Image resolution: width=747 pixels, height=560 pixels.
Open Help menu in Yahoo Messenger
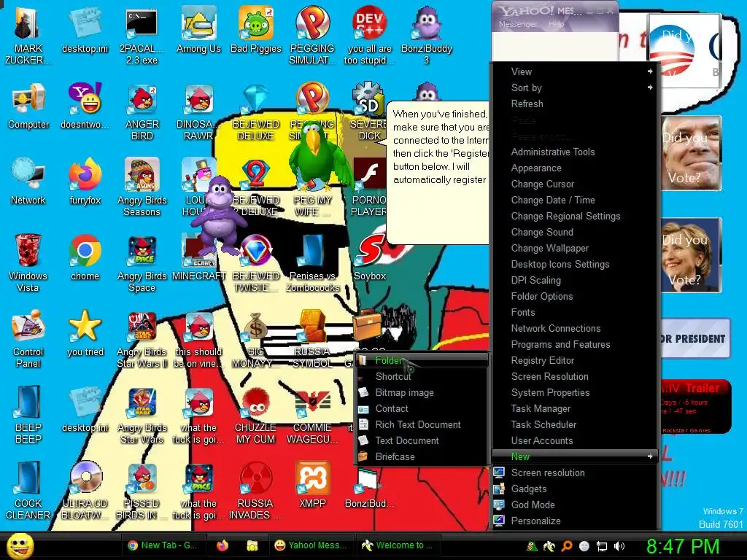coord(556,24)
